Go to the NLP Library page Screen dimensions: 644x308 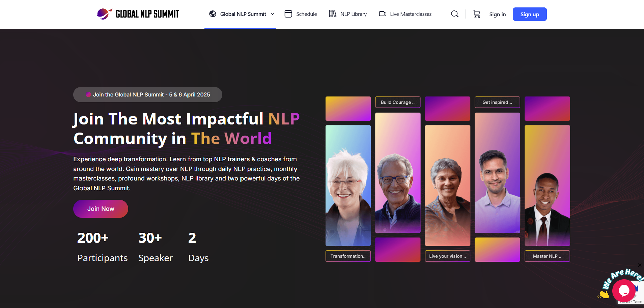click(x=353, y=14)
